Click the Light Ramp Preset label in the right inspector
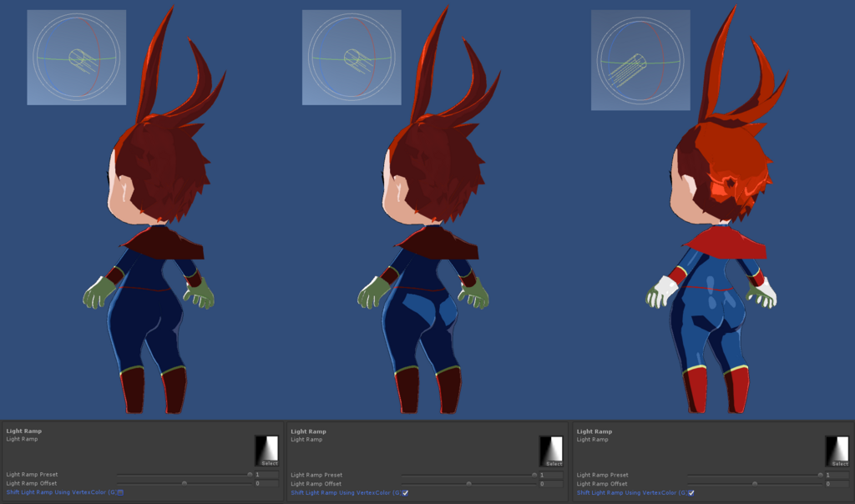 pyautogui.click(x=603, y=475)
